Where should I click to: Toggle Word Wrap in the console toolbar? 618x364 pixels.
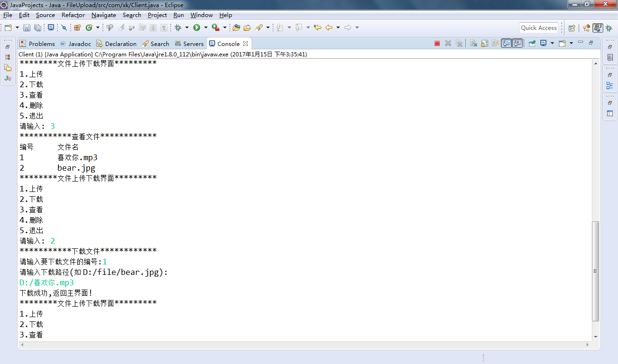(x=495, y=44)
